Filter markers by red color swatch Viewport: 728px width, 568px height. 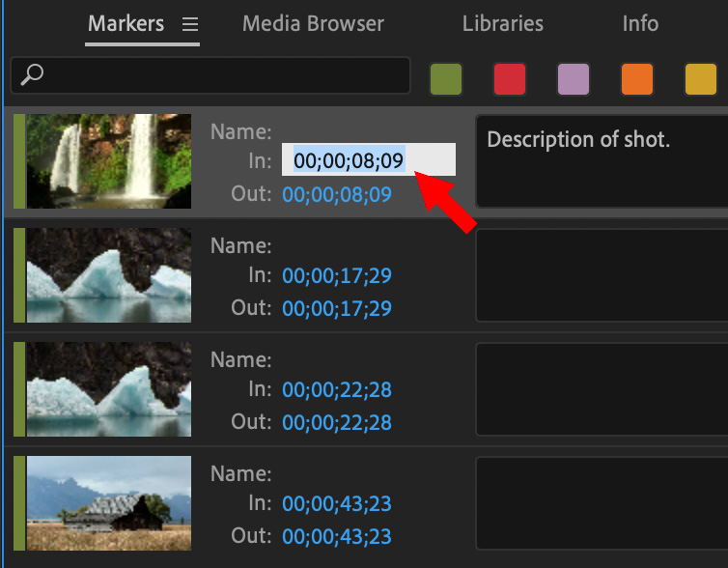coord(510,78)
